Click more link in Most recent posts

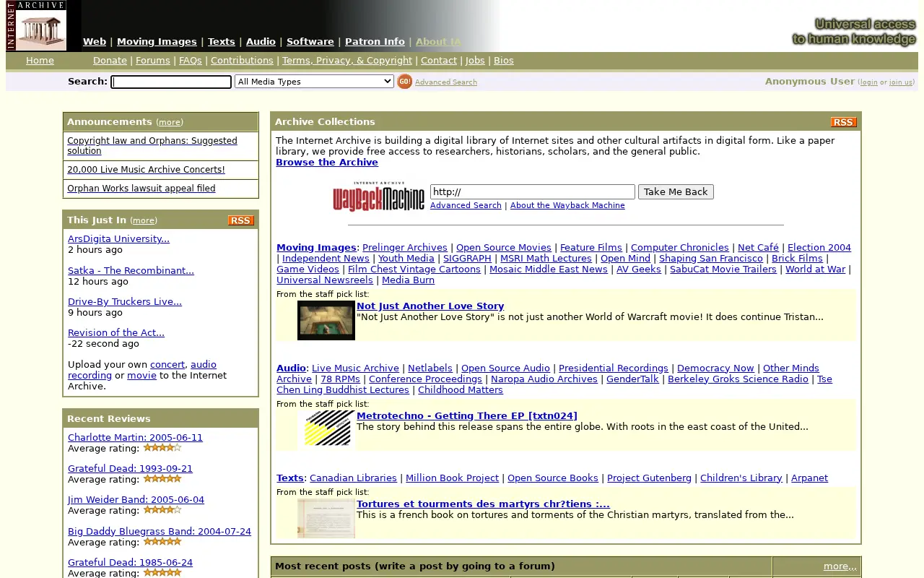(840, 566)
